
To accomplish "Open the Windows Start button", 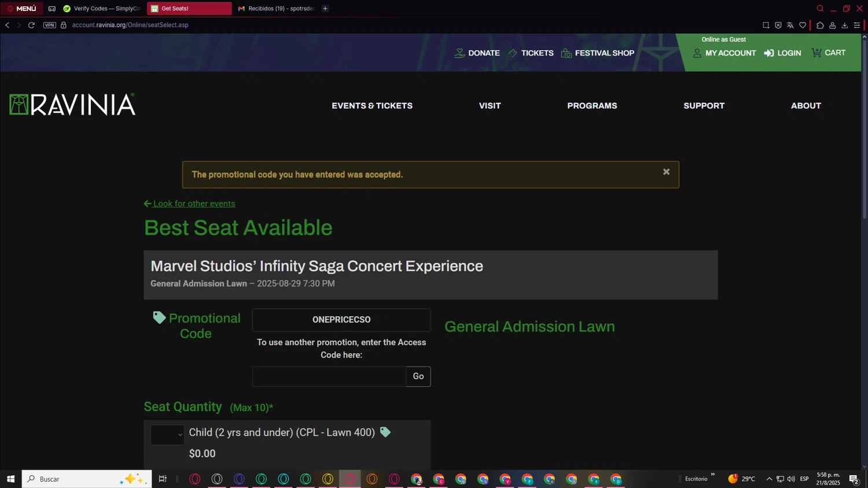I will [x=10, y=479].
